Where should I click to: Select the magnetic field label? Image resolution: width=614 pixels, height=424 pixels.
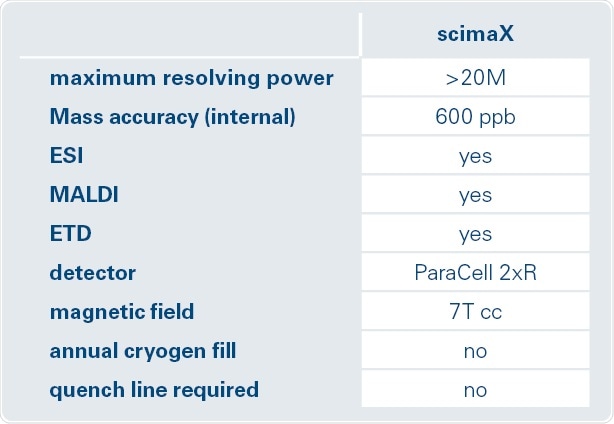pyautogui.click(x=121, y=312)
